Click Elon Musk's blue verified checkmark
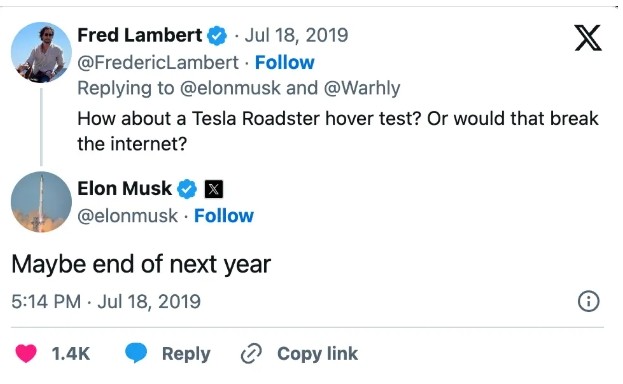The height and width of the screenshot is (384, 623). point(187,189)
